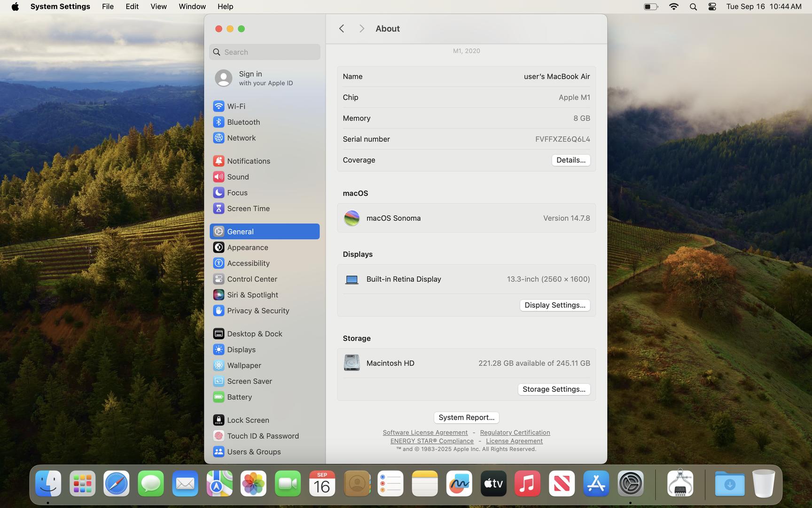Viewport: 812px width, 508px height.
Task: Open Screen Time settings
Action: 265,208
